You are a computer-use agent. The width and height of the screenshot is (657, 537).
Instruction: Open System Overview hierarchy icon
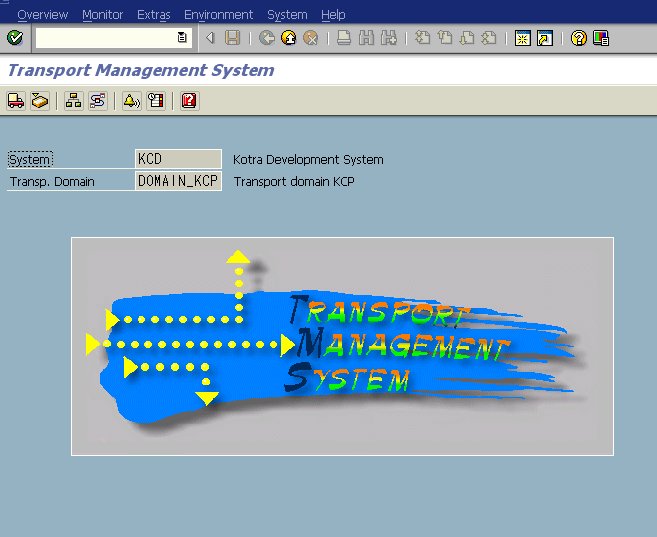[x=74, y=101]
